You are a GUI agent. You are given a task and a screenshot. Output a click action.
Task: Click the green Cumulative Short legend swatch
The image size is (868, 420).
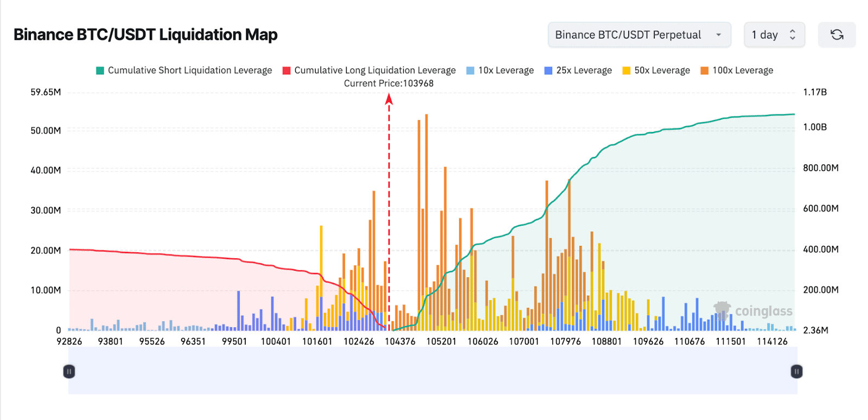tap(100, 71)
